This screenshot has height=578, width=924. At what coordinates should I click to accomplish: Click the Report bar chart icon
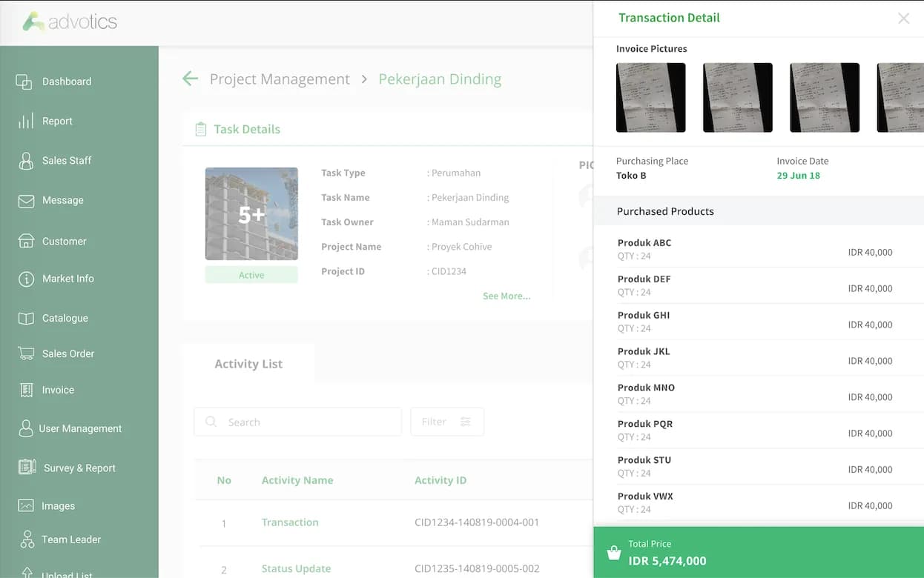26,121
